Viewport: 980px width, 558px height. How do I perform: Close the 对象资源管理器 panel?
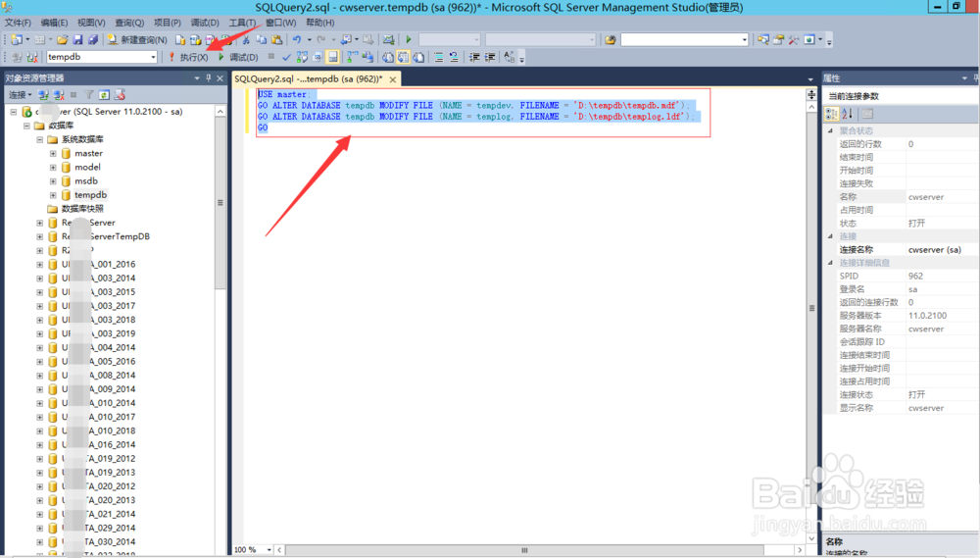[x=220, y=78]
